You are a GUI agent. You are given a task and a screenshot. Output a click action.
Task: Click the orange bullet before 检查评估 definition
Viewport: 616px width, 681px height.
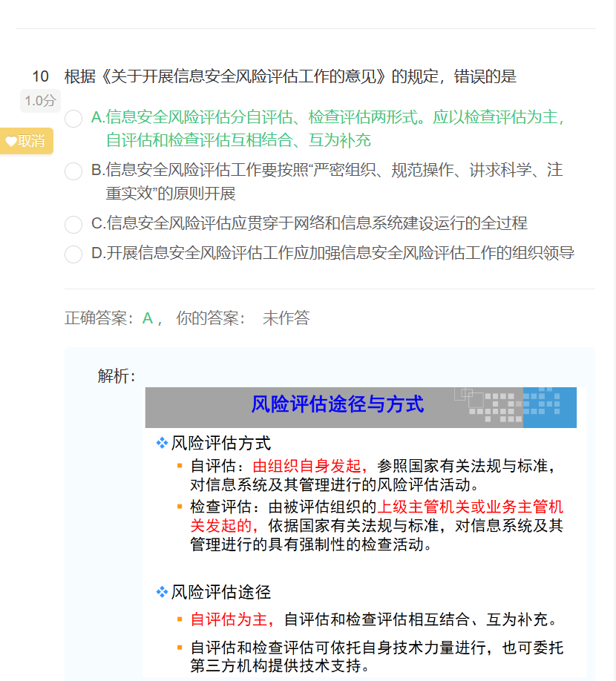pyautogui.click(x=180, y=507)
